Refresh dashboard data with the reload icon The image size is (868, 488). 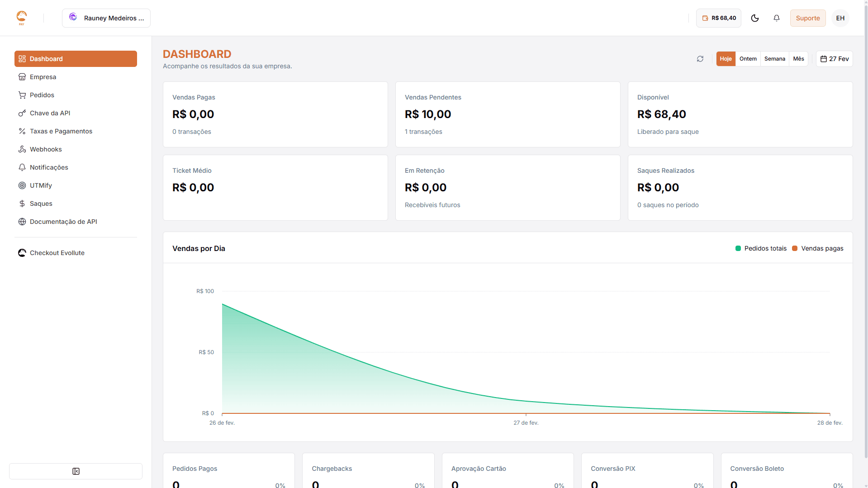pos(700,59)
